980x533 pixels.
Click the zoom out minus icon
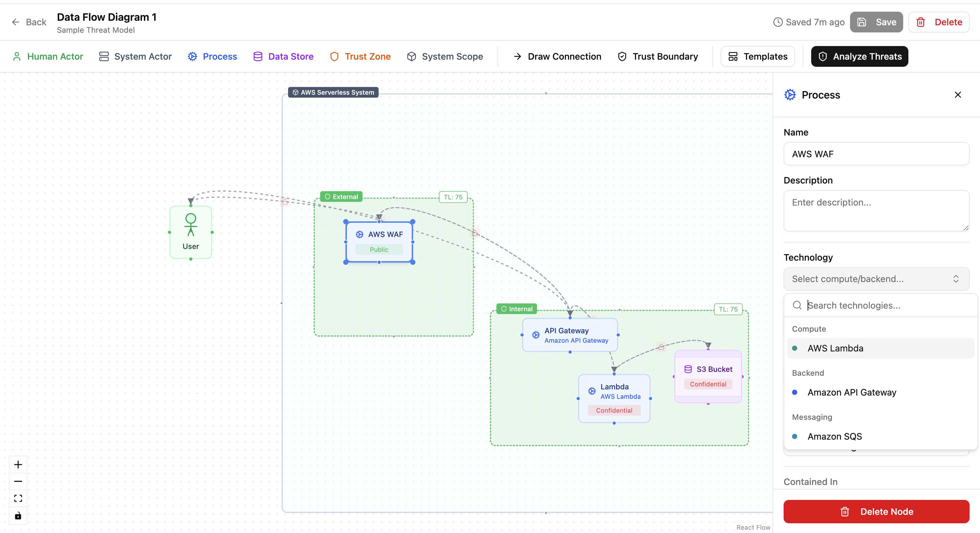(18, 481)
